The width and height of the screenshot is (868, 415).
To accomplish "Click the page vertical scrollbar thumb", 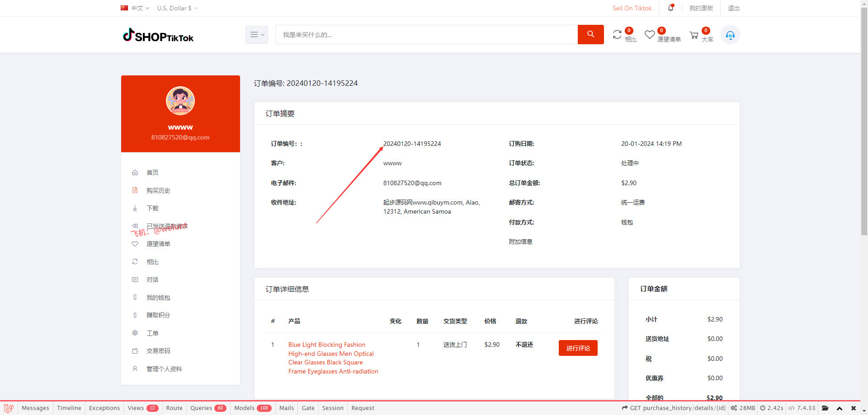I will click(864, 121).
